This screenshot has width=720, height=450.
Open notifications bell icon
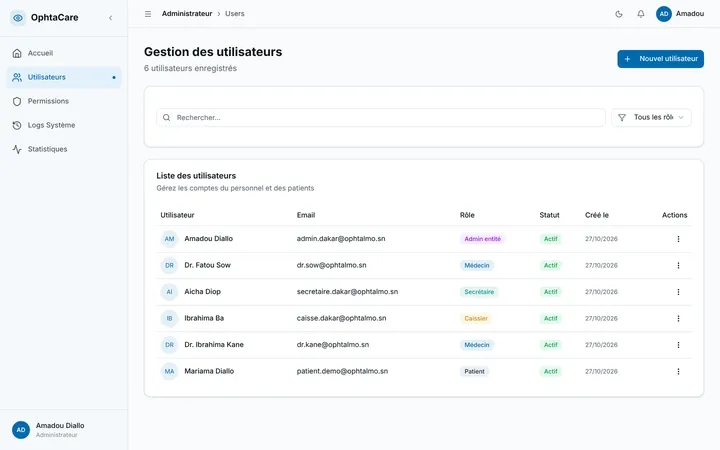click(x=641, y=14)
